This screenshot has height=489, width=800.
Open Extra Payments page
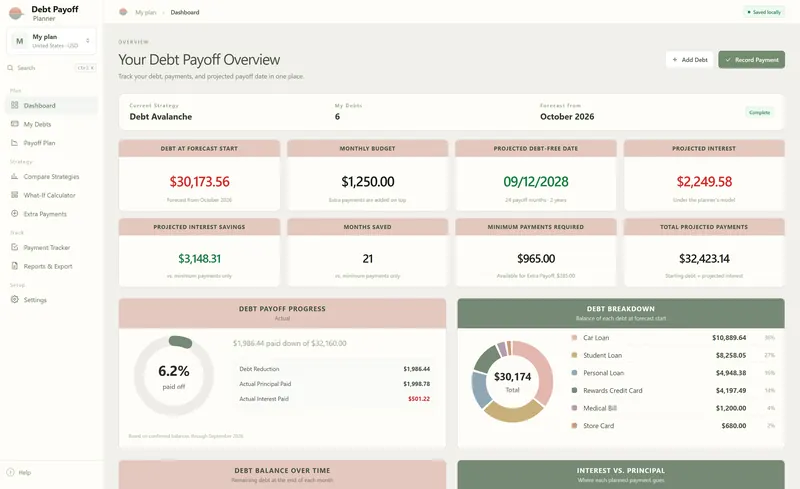[x=51, y=214]
